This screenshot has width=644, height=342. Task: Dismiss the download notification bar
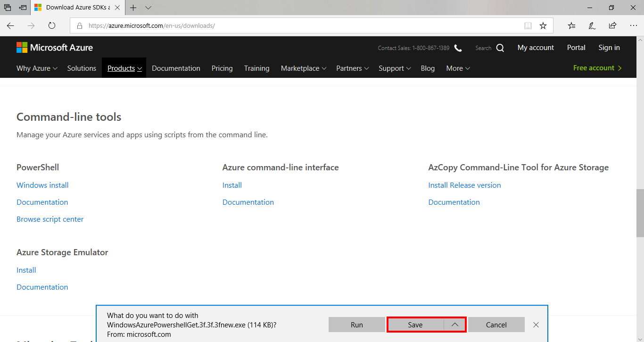click(536, 325)
